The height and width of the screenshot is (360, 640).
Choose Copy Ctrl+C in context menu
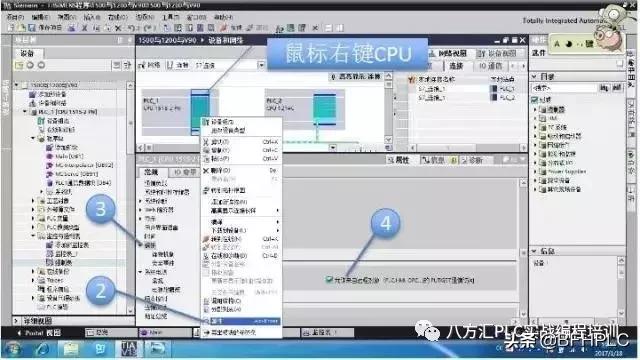[241, 150]
